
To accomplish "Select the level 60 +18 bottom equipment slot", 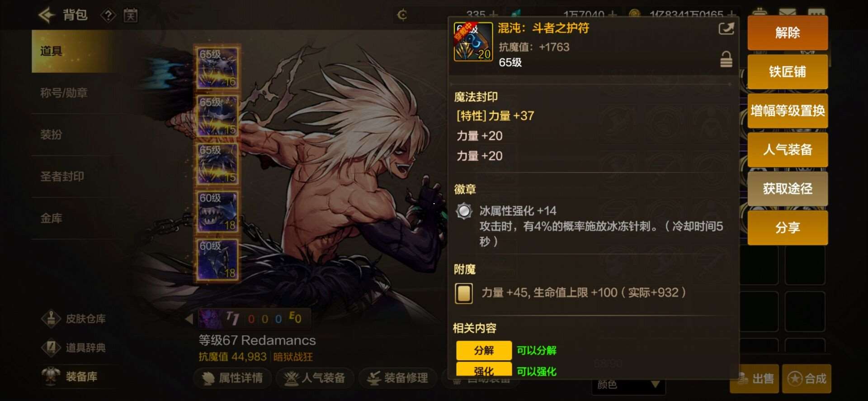I will click(217, 260).
